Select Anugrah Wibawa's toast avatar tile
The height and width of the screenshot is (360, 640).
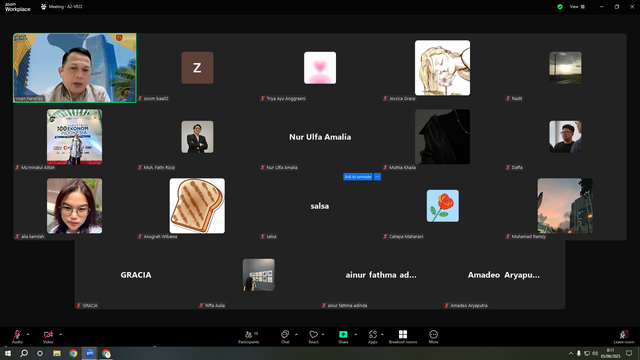(x=197, y=206)
